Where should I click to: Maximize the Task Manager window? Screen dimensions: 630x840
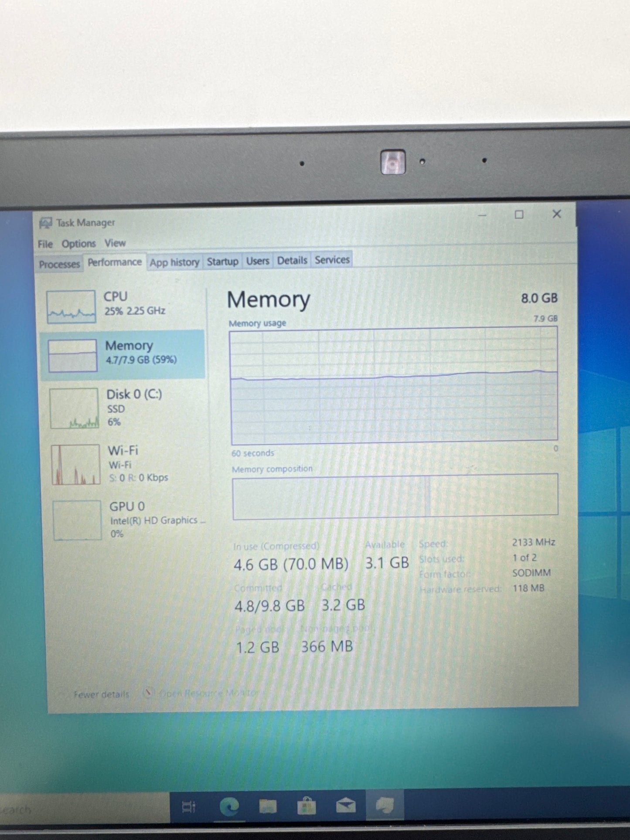tap(519, 214)
